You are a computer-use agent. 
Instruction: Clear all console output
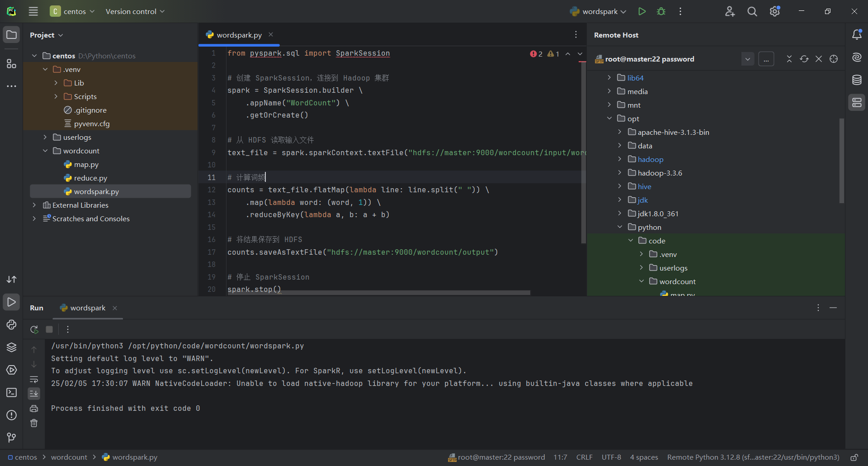click(x=34, y=423)
